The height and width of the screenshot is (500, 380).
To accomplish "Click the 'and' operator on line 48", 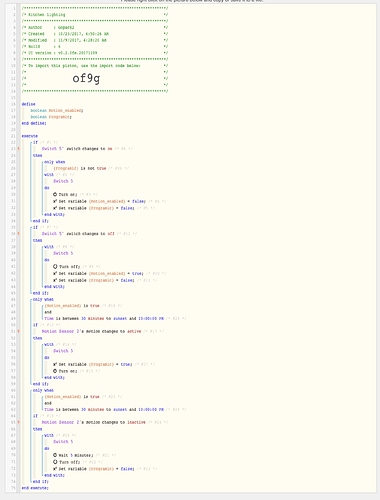I will point(48,312).
